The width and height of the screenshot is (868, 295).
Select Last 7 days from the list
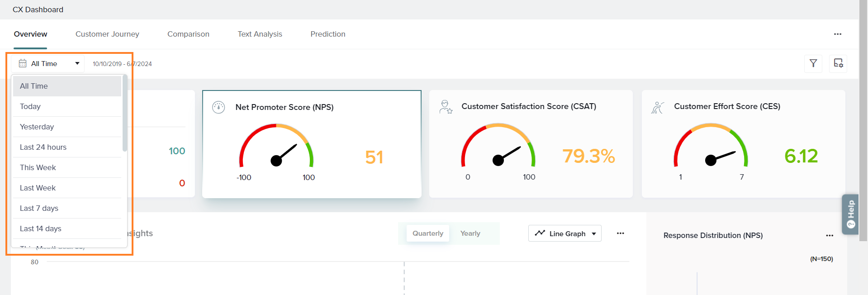point(39,208)
